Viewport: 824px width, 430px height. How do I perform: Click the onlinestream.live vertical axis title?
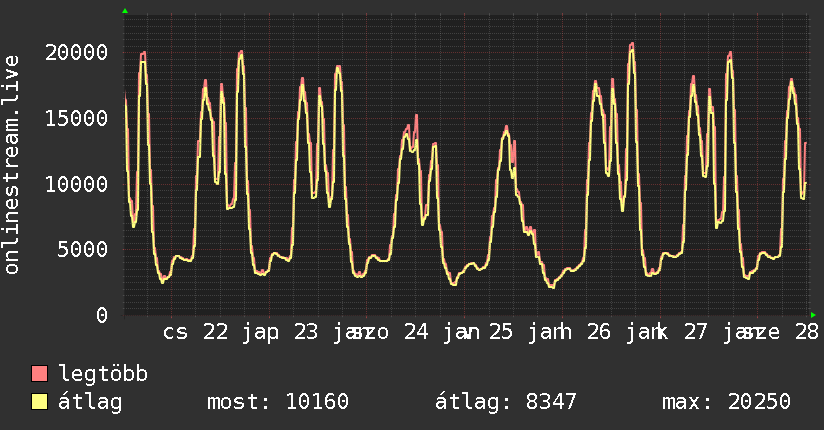[x=12, y=165]
